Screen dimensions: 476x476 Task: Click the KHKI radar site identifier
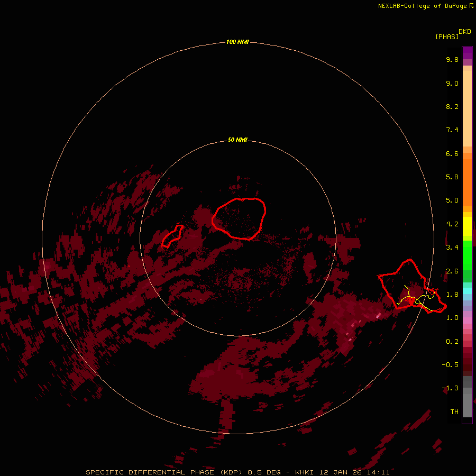tap(305, 472)
